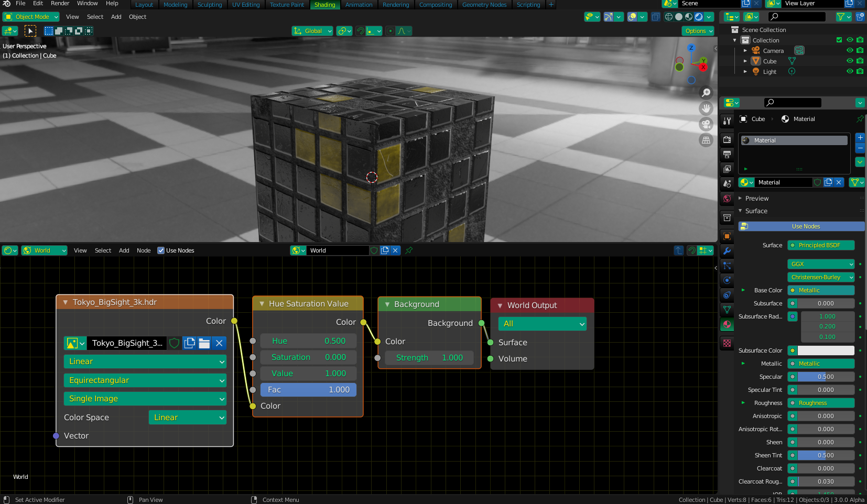The width and height of the screenshot is (867, 504).
Task: Open the viewport Options dropdown
Action: [698, 31]
